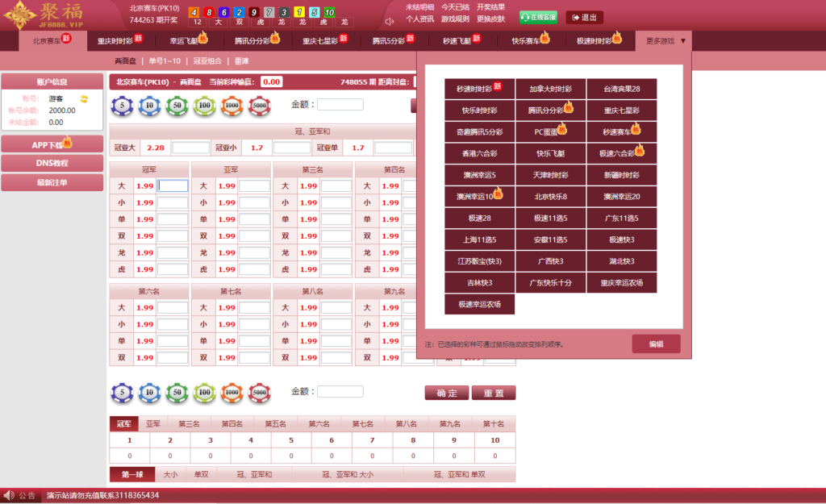The height and width of the screenshot is (504, 826).
Task: Expand the 更多游戏 dropdown menu
Action: pos(665,40)
